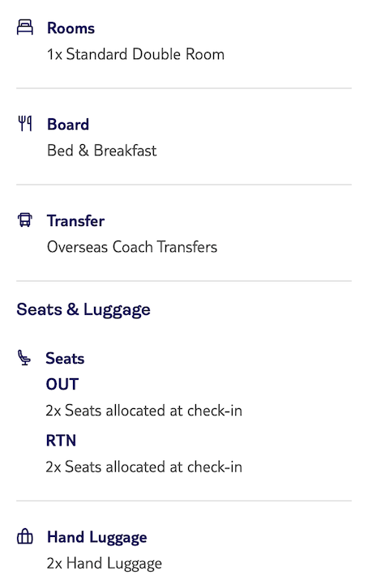Click the airplane seat icon beside Seats
The height and width of the screenshot is (588, 368).
click(24, 357)
